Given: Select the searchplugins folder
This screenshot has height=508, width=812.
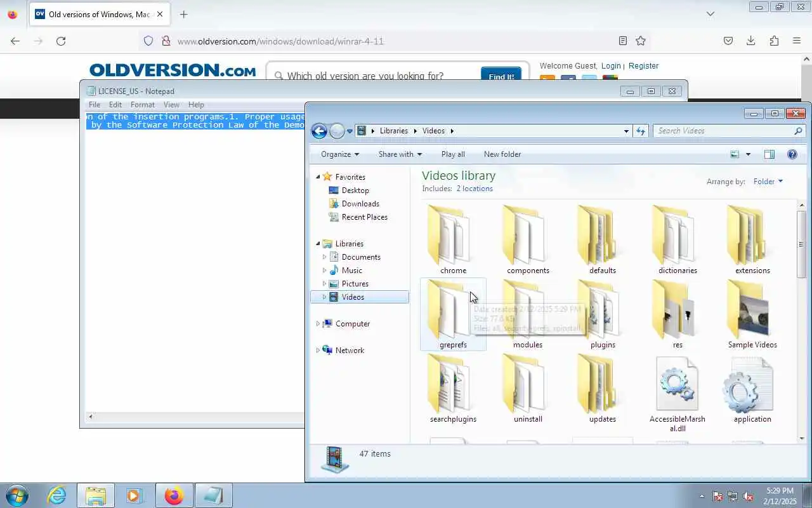Looking at the screenshot, I should click(453, 389).
